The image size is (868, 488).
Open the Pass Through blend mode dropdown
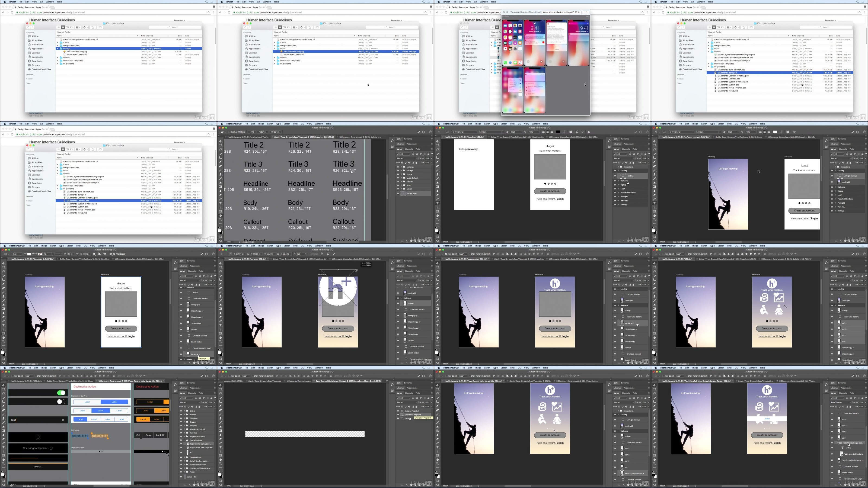(x=841, y=402)
